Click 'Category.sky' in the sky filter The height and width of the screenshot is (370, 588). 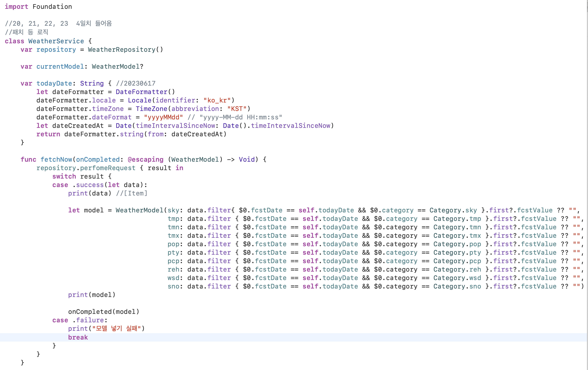tap(453, 210)
